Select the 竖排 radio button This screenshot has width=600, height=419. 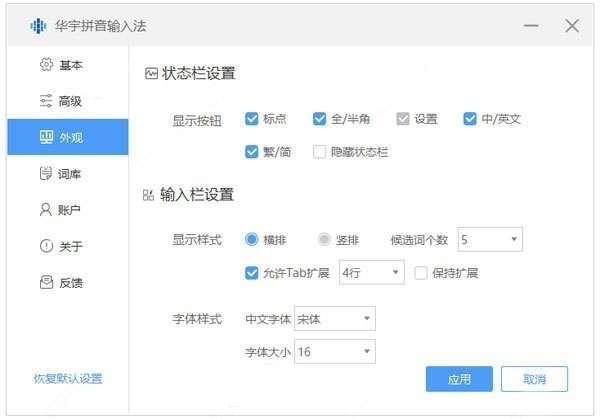(324, 240)
